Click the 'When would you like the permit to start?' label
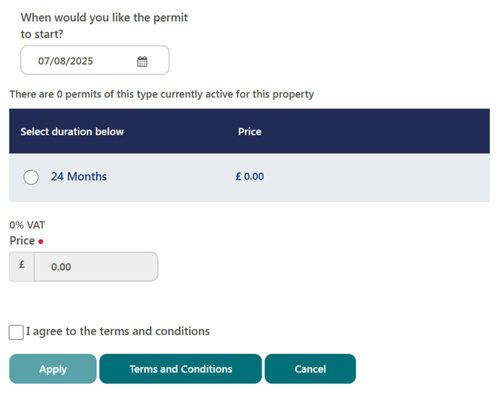500x405 pixels. tap(104, 26)
